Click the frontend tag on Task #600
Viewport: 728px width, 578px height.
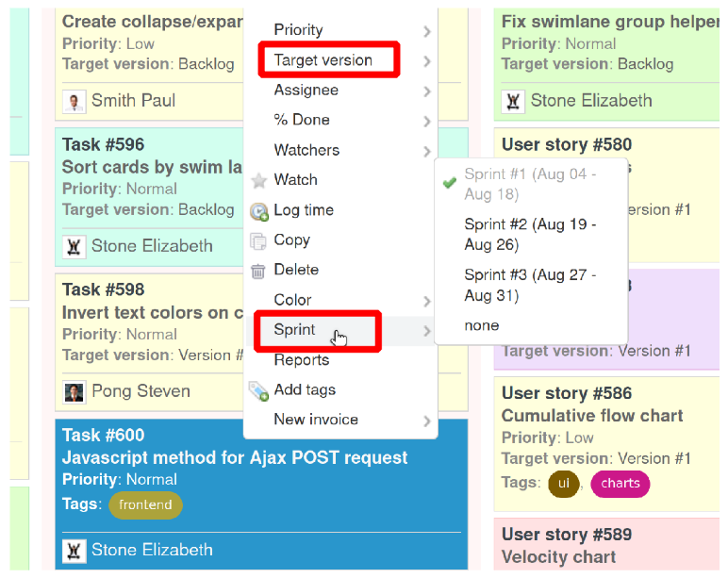145,505
